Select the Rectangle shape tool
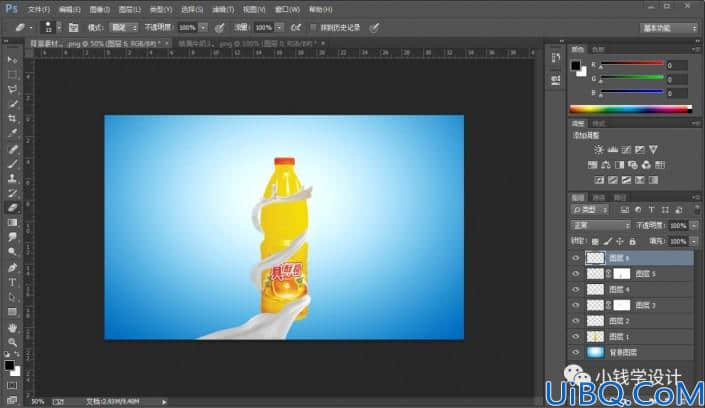The height and width of the screenshot is (408, 705). click(x=12, y=311)
